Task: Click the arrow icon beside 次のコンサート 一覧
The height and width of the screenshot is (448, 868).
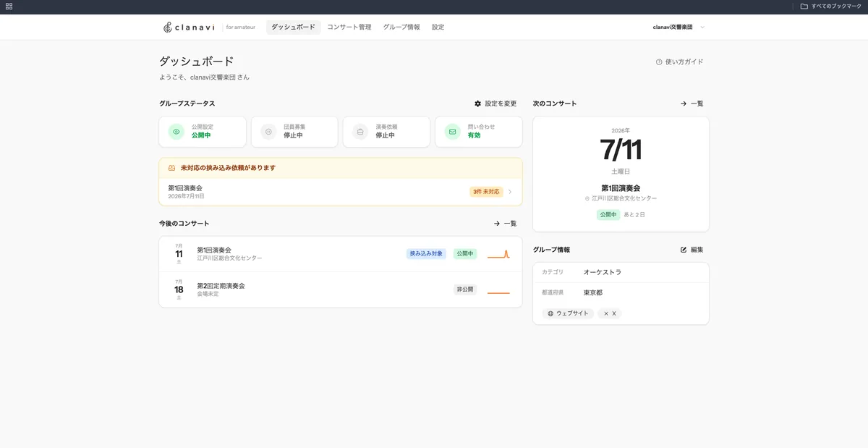Action: [x=684, y=103]
